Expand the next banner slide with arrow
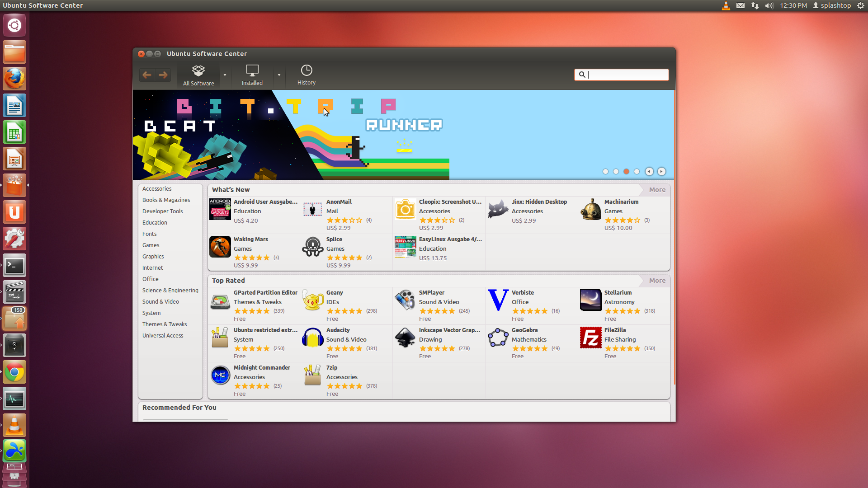The image size is (868, 488). pyautogui.click(x=661, y=172)
